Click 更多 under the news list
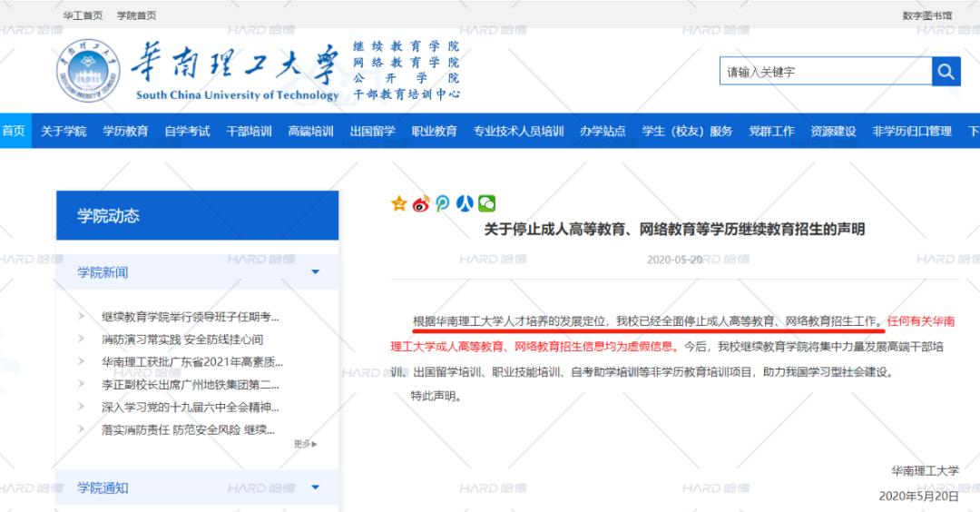Image resolution: width=980 pixels, height=512 pixels. 306,443
